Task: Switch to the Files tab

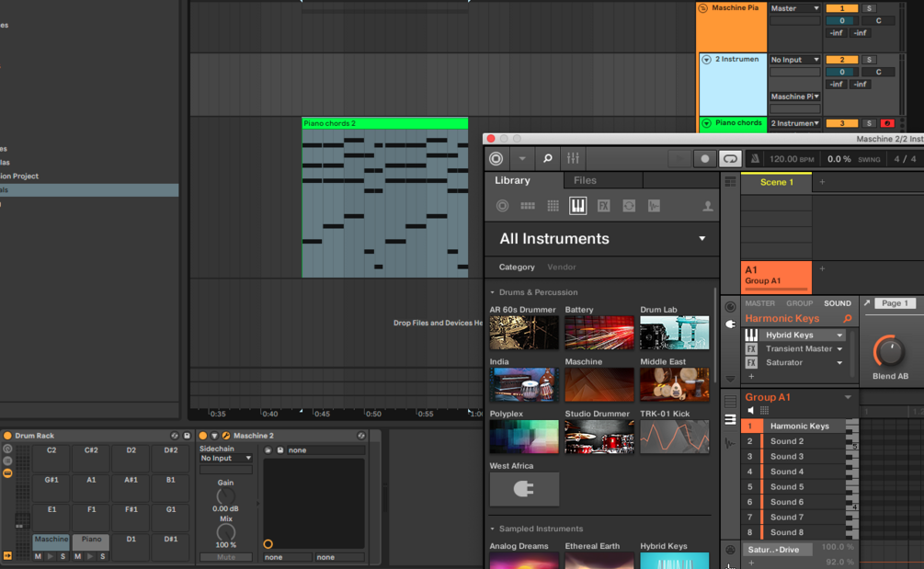Action: pyautogui.click(x=585, y=180)
